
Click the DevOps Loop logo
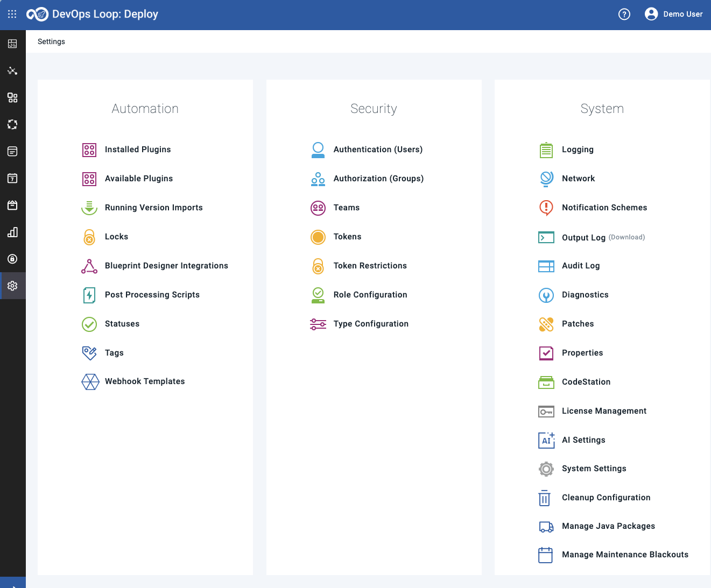pyautogui.click(x=38, y=15)
